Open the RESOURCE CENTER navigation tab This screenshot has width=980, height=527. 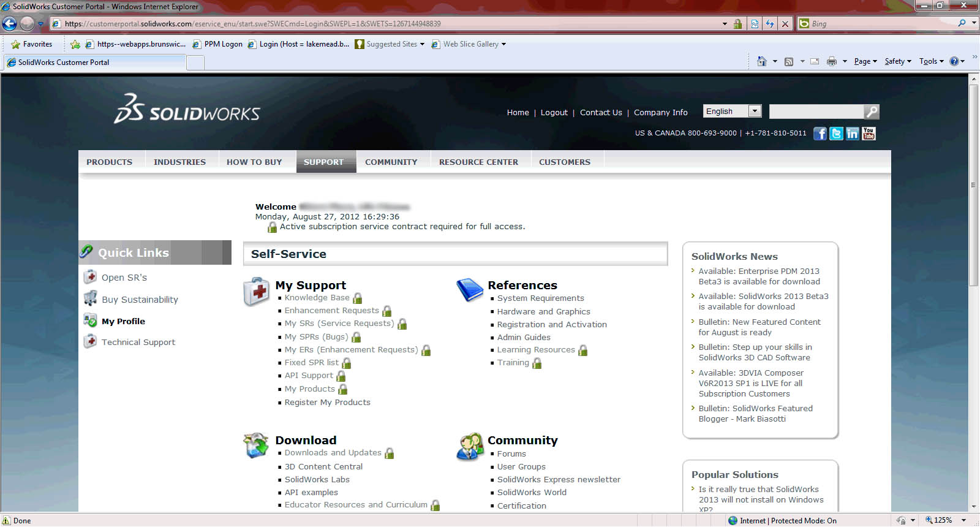coord(478,162)
